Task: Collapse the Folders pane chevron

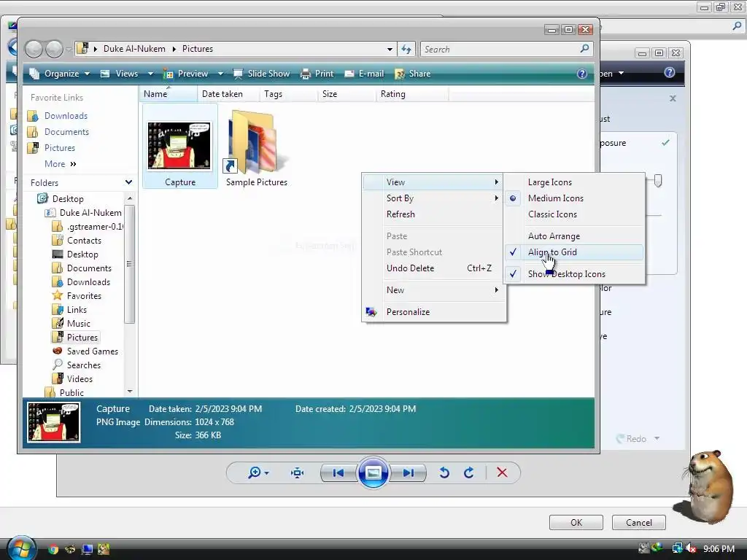Action: [128, 182]
